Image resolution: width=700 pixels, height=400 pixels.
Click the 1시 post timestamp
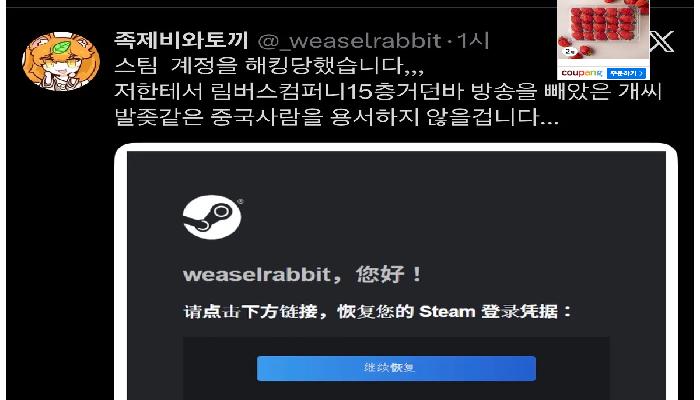[473, 41]
